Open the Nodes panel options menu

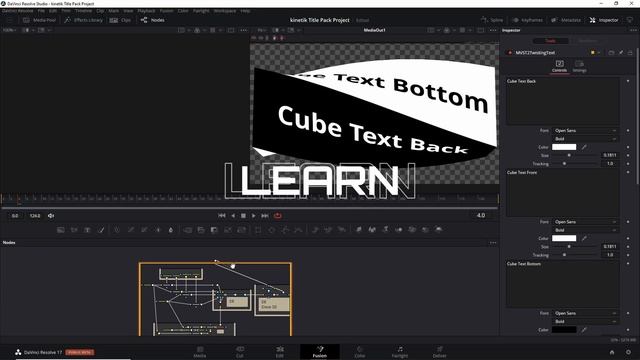point(493,243)
